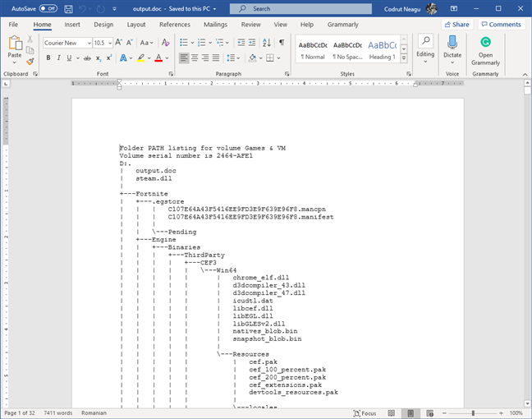Open font name dropdown Courier New
532x419 pixels.
(x=89, y=43)
